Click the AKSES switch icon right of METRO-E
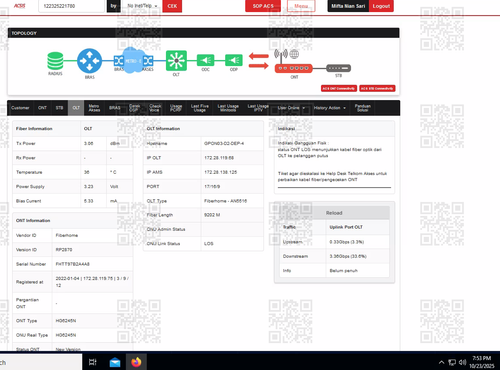Viewport: 500px width, 370px height. 148,61
